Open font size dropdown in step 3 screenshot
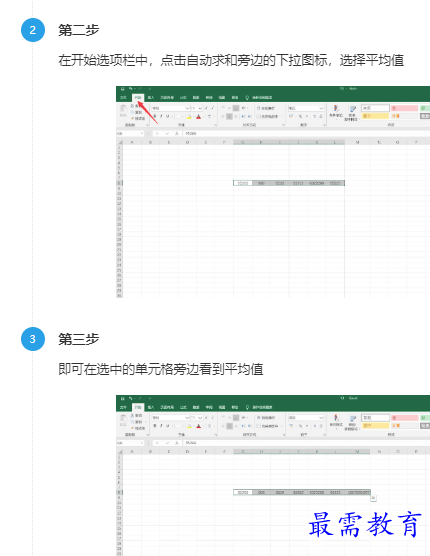This screenshot has width=430, height=556. click(200, 418)
